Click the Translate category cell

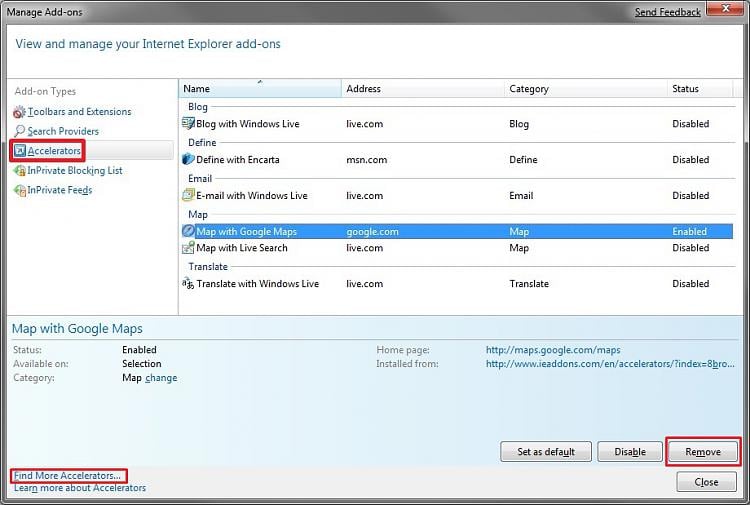point(529,284)
